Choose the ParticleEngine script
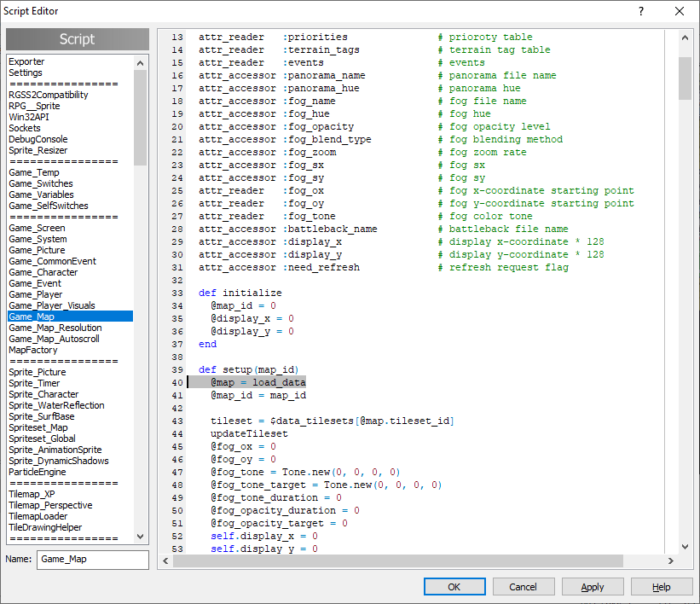Viewport: 700px width, 604px height. click(x=37, y=472)
